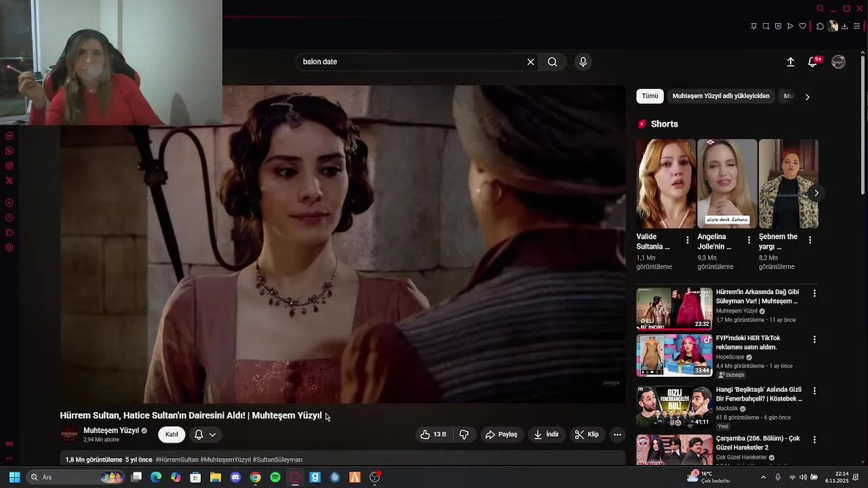Viewport: 868px width, 488px height.
Task: Open options for 'Valide Sultanla' Short
Action: pyautogui.click(x=688, y=240)
